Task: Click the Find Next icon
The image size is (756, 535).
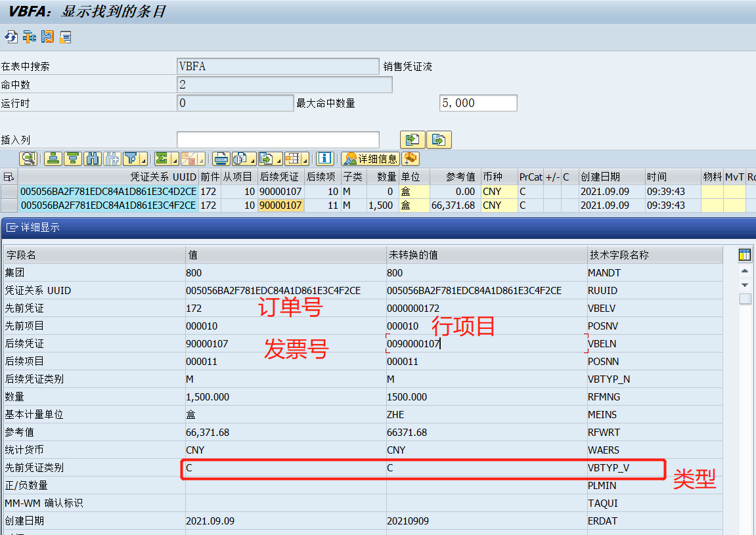Action: click(x=110, y=158)
